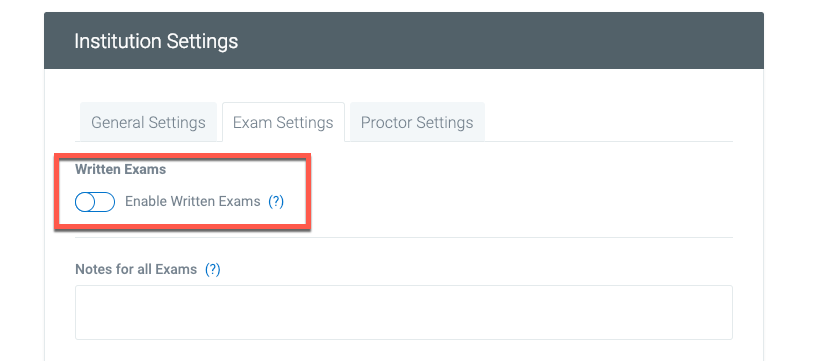Go to General Settings
This screenshot has width=815, height=361.
148,123
